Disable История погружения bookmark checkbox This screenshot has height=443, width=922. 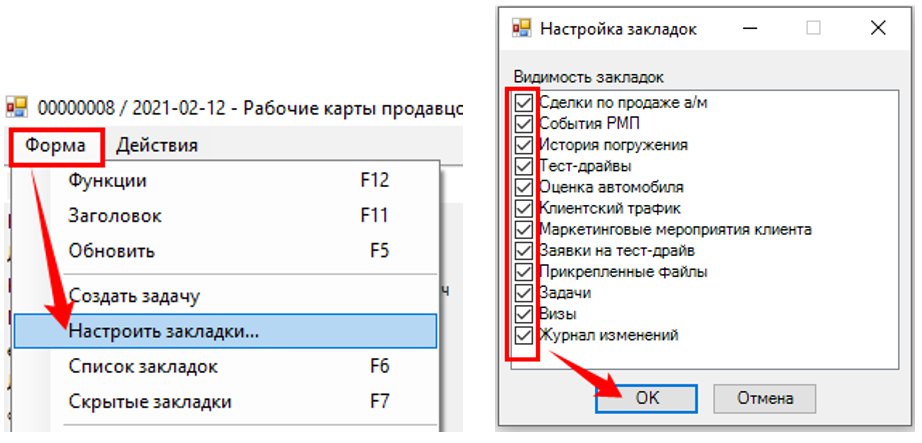point(524,144)
